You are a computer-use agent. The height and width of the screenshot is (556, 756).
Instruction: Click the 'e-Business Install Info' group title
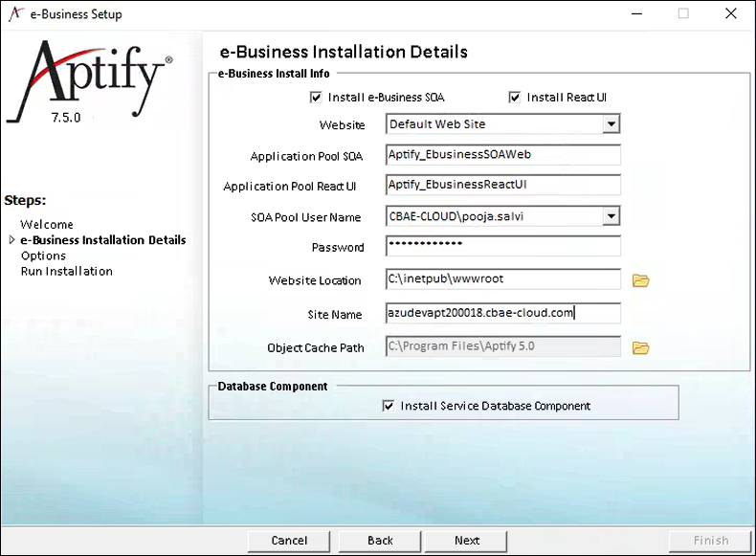point(274,74)
